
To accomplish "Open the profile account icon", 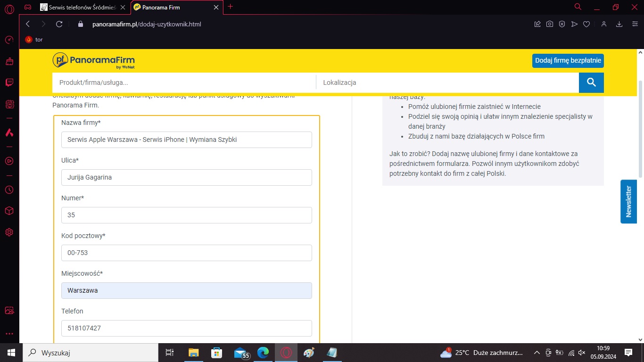I will coord(604,24).
